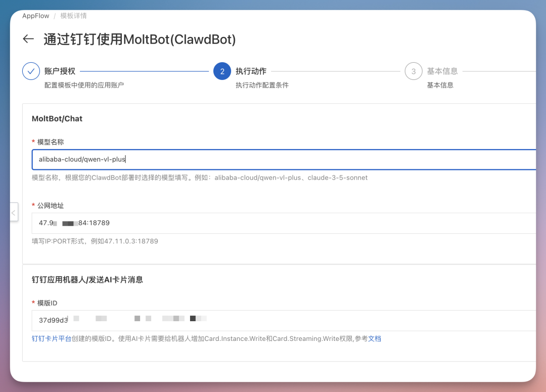The width and height of the screenshot is (546, 392).
Task: Click the 账户授权 completed step indicator
Action: pyautogui.click(x=31, y=71)
